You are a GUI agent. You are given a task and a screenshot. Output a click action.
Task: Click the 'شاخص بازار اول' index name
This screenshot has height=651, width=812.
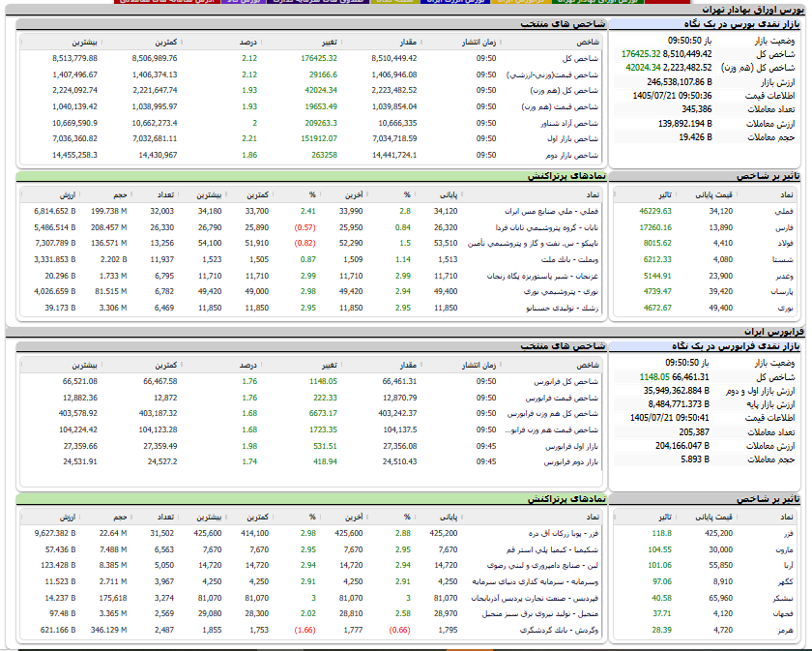(572, 138)
